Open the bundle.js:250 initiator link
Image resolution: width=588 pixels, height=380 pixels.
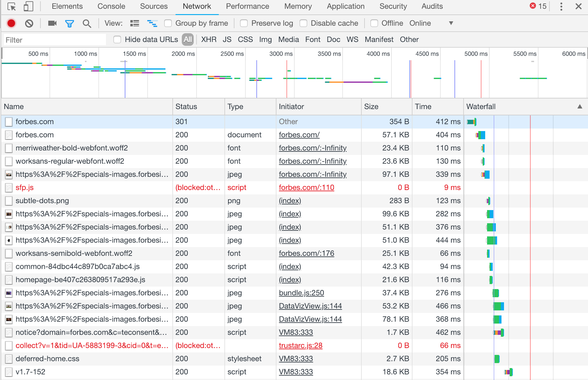coord(301,293)
